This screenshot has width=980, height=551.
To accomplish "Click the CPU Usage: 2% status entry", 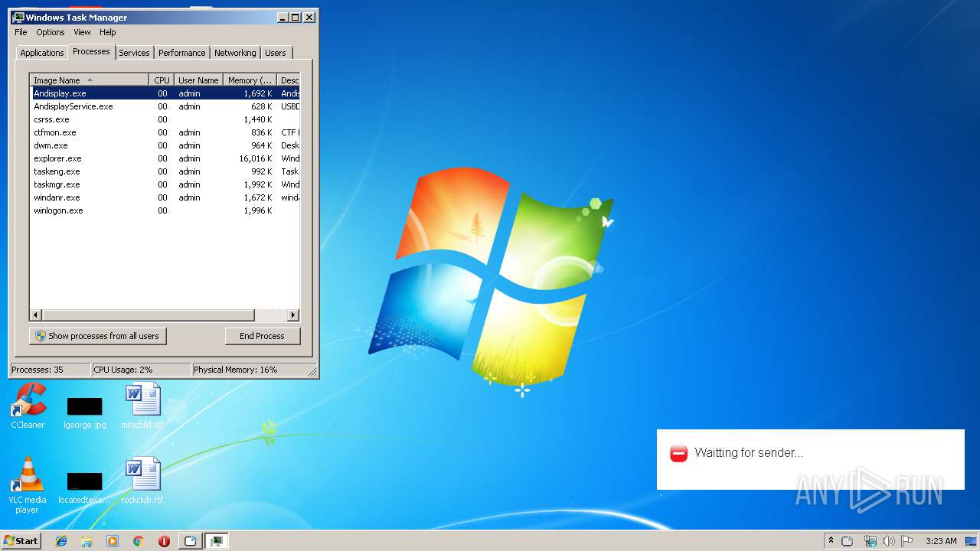I will pyautogui.click(x=142, y=370).
